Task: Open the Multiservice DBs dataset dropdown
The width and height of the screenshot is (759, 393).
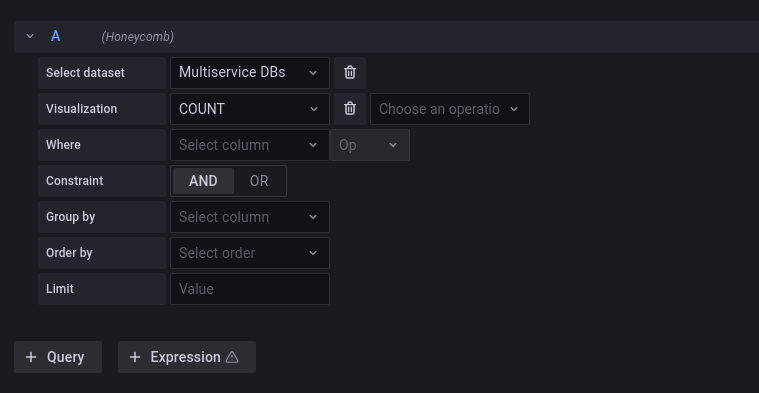Action: pos(250,73)
